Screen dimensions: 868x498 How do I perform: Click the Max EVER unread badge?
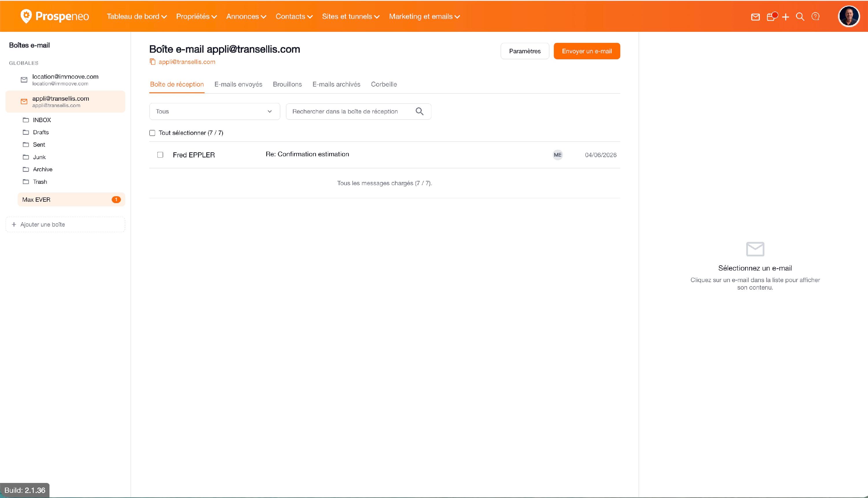[x=116, y=199]
